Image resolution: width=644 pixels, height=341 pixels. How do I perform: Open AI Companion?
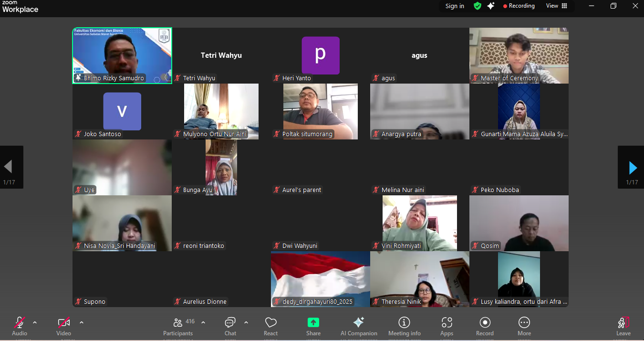click(x=359, y=326)
